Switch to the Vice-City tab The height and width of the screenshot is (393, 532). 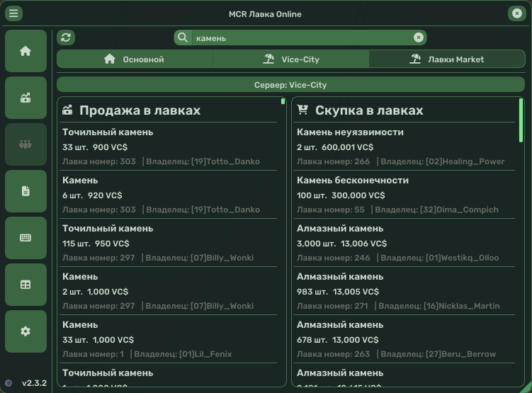click(x=290, y=59)
